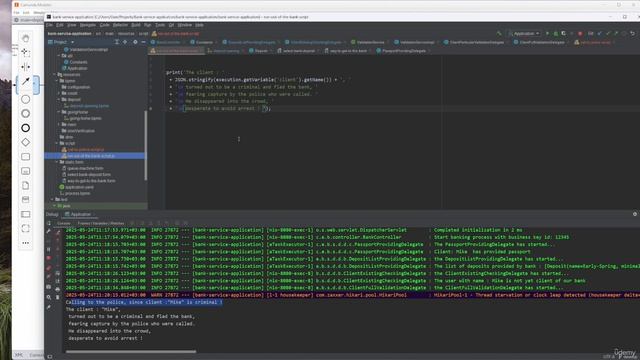Create a data store reference from palette
The image size is (640, 360).
pyautogui.click(x=25, y=200)
